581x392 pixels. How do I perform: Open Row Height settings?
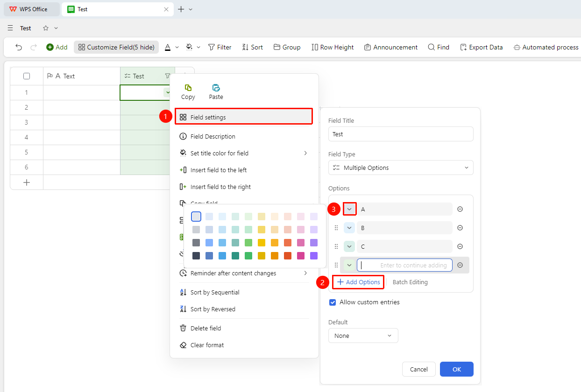tap(333, 47)
